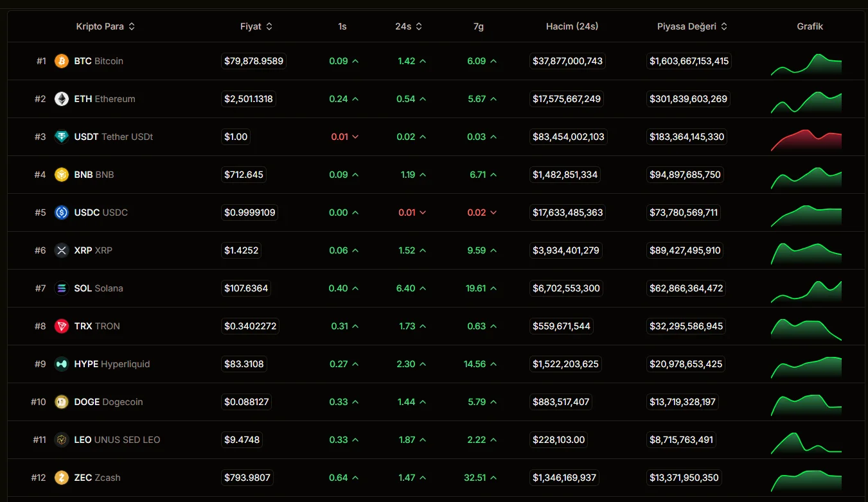This screenshot has width=868, height=502.
Task: Click rank number #12
Action: coord(39,478)
